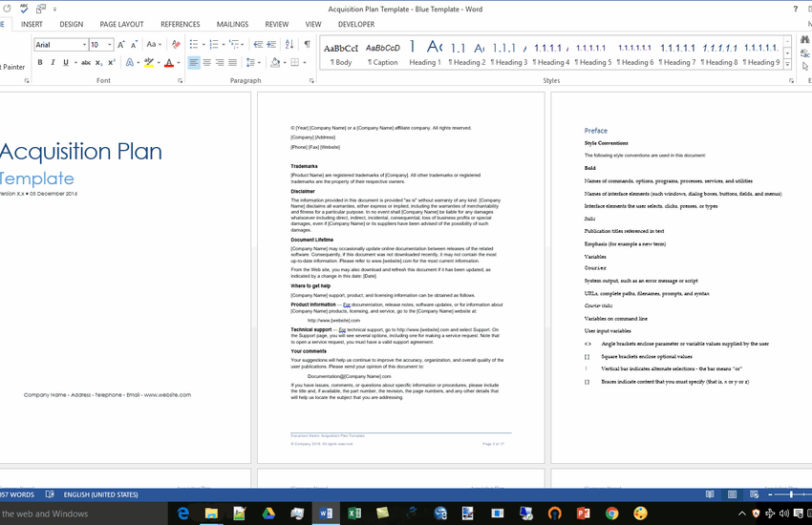Toggle bold formatting in Font group
812x525 pixels.
pos(40,63)
